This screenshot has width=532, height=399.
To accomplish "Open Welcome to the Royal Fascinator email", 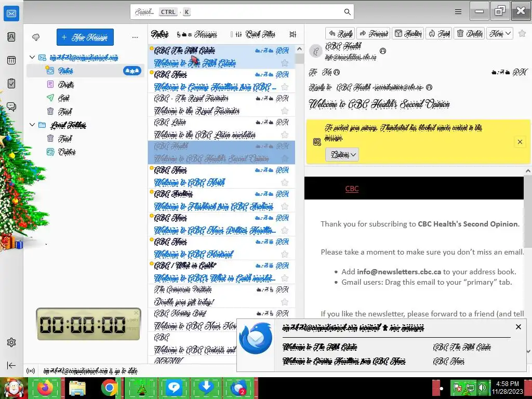I will point(221,104).
